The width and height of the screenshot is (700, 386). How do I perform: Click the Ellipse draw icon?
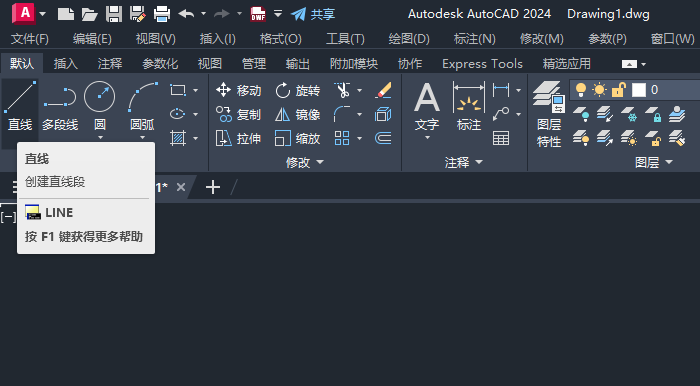(x=178, y=114)
